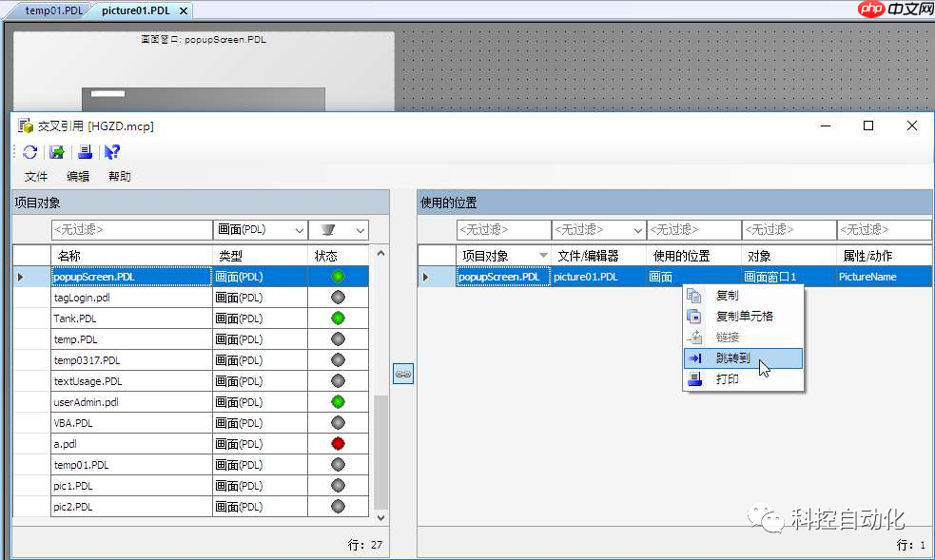Click the 对象 column header
The width and height of the screenshot is (935, 560).
tap(789, 256)
